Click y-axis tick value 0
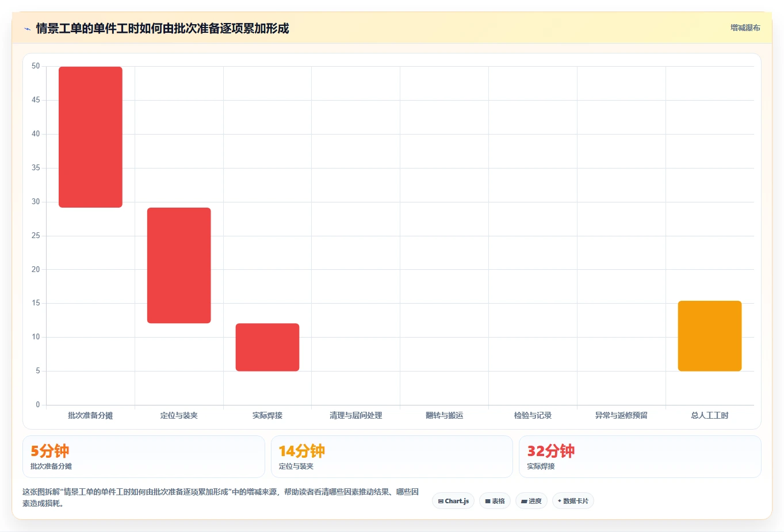The height and width of the screenshot is (532, 784). tap(38, 405)
